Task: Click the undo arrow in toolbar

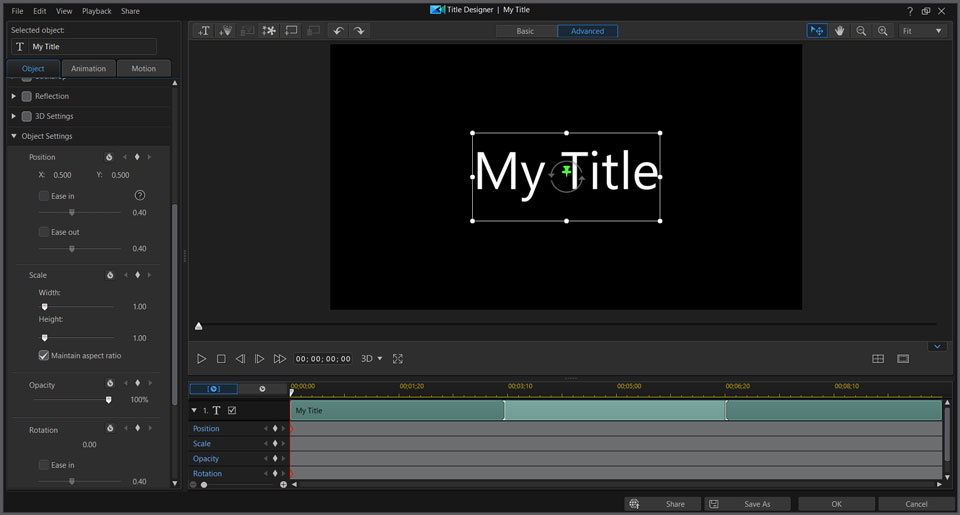Action: pyautogui.click(x=338, y=31)
